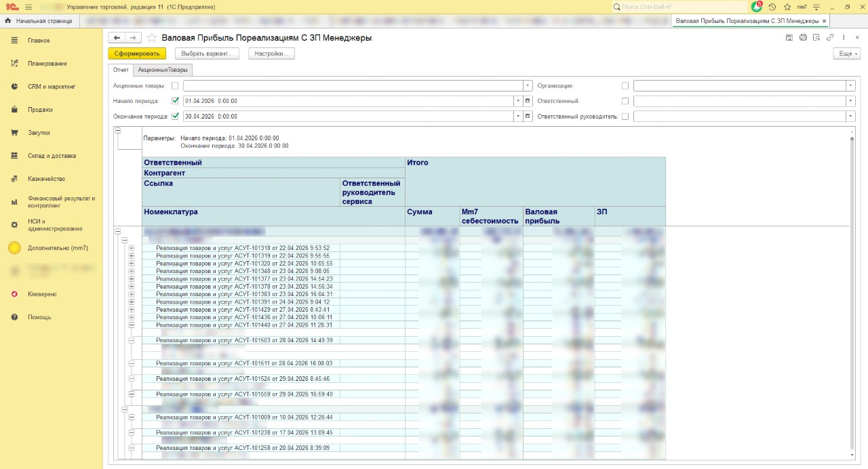The image size is (868, 469).
Task: Enable Ответственный filter checkbox
Action: click(625, 101)
